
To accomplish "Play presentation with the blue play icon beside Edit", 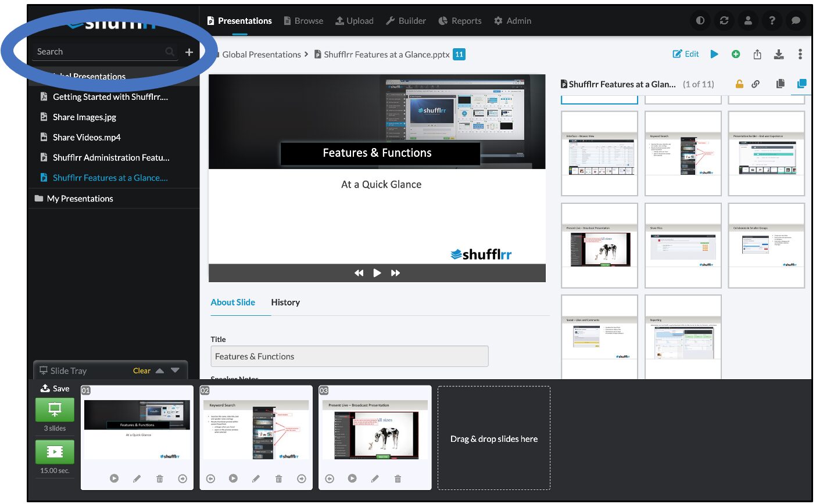I will pyautogui.click(x=714, y=54).
